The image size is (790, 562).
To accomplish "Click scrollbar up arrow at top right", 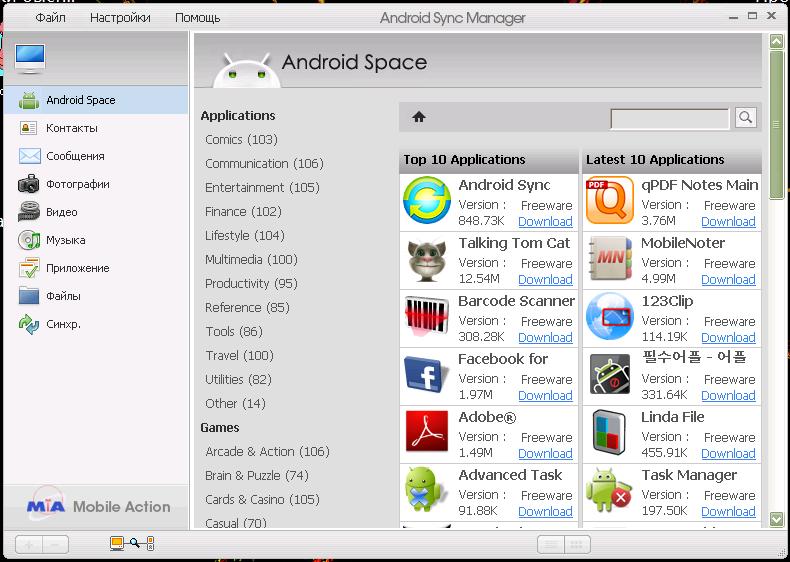I will click(776, 41).
